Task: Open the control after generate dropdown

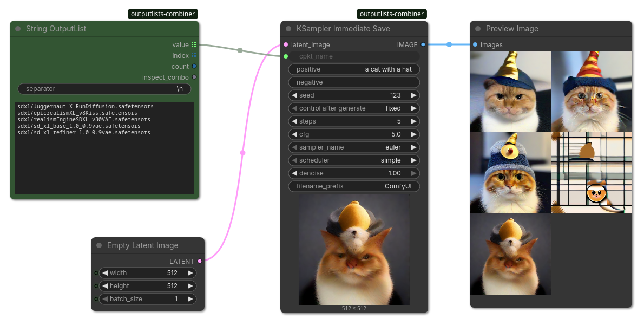Action: 354,108
